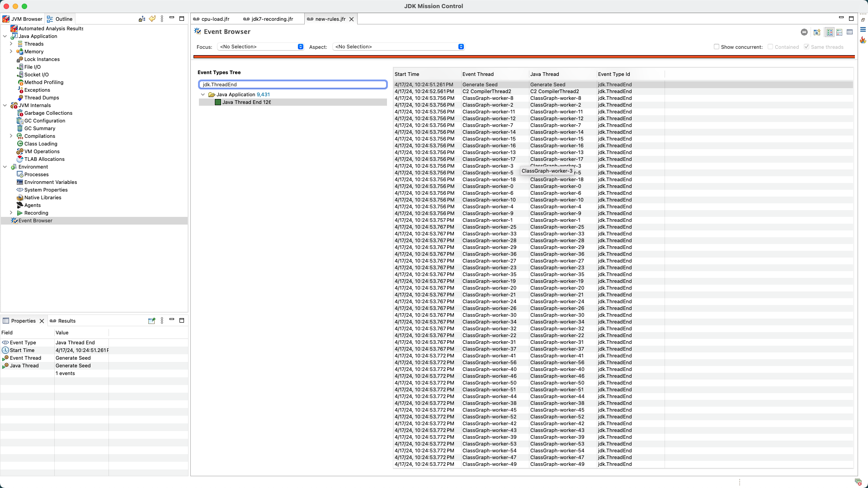This screenshot has height=488, width=868.
Task: Open the Aspect selection dropdown
Action: 398,47
